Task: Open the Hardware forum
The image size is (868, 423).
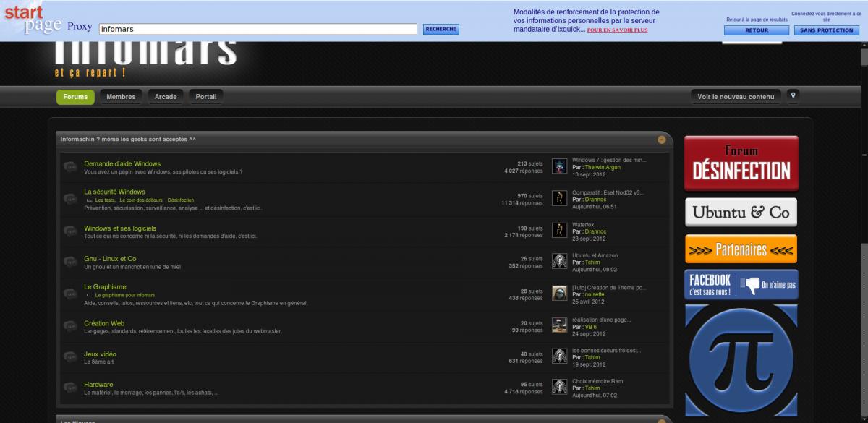Action: tap(98, 384)
